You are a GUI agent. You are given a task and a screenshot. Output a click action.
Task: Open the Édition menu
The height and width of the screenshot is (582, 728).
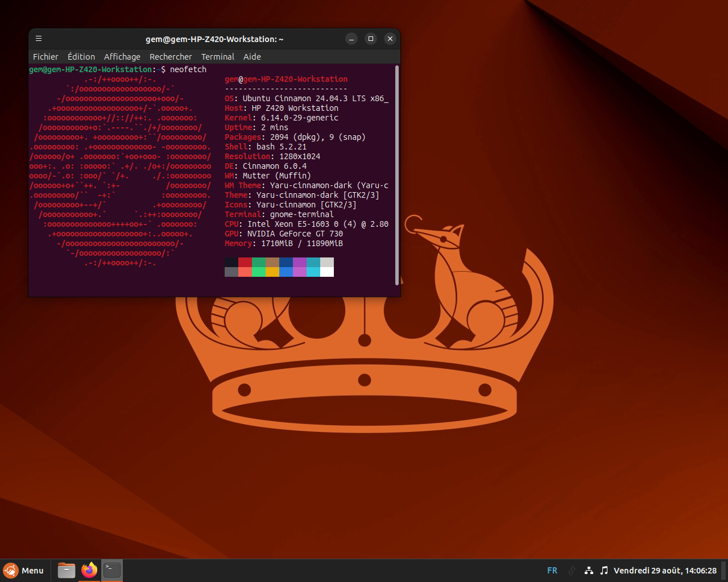[81, 57]
